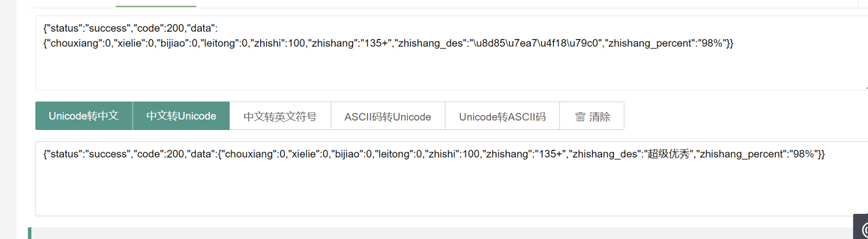Click the Unicode转中文 convert button
This screenshot has height=239, width=868.
[x=83, y=116]
